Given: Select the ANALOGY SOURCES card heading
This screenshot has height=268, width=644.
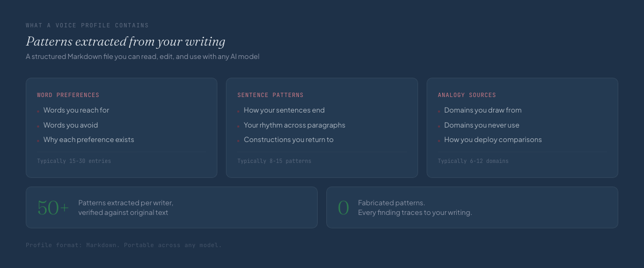Looking at the screenshot, I should coord(467,95).
